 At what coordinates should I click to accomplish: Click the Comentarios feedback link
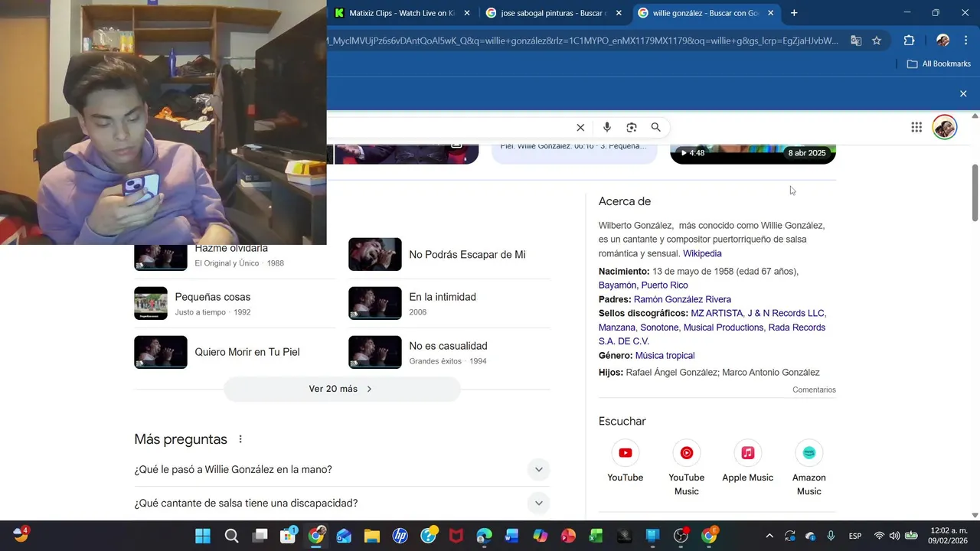point(814,390)
